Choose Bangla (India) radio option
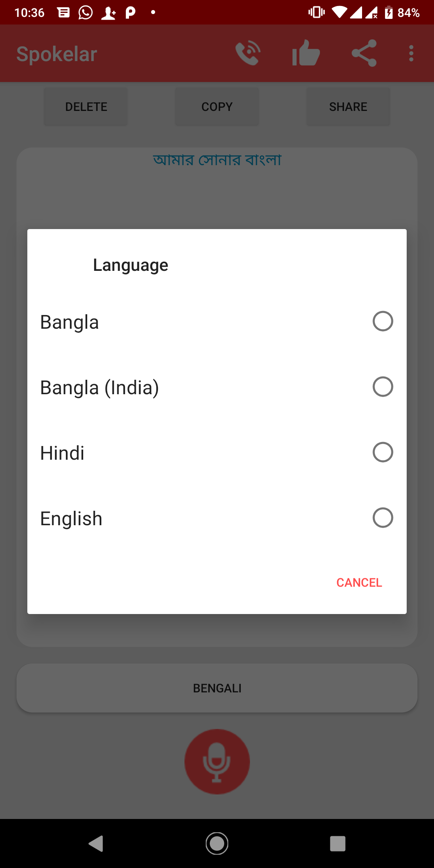The width and height of the screenshot is (434, 868). pyautogui.click(x=383, y=387)
